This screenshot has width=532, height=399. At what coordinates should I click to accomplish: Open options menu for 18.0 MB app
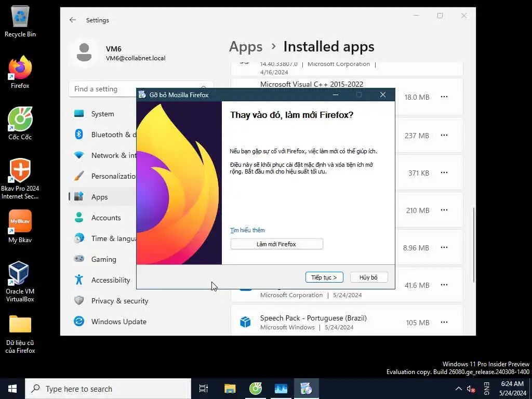(x=444, y=97)
